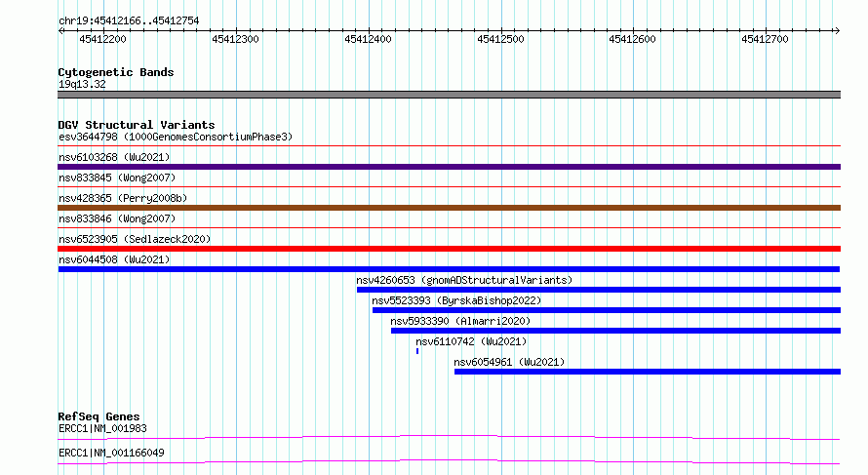Click the 45412300 ruler position

click(x=235, y=39)
